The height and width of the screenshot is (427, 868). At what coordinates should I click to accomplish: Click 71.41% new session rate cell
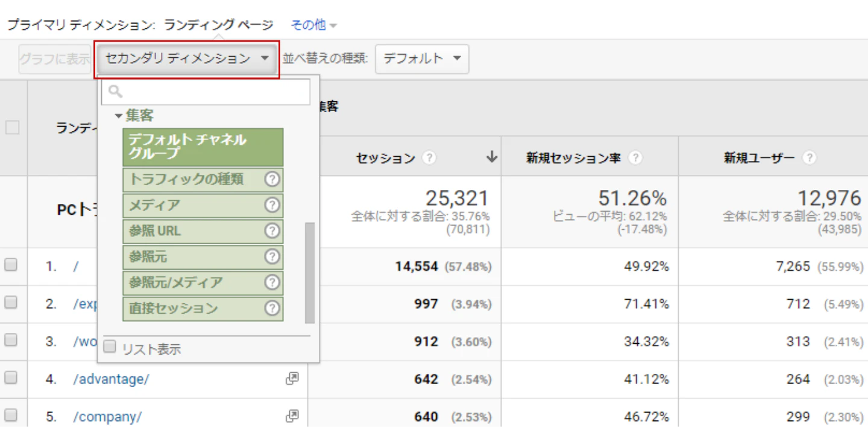[x=646, y=304]
